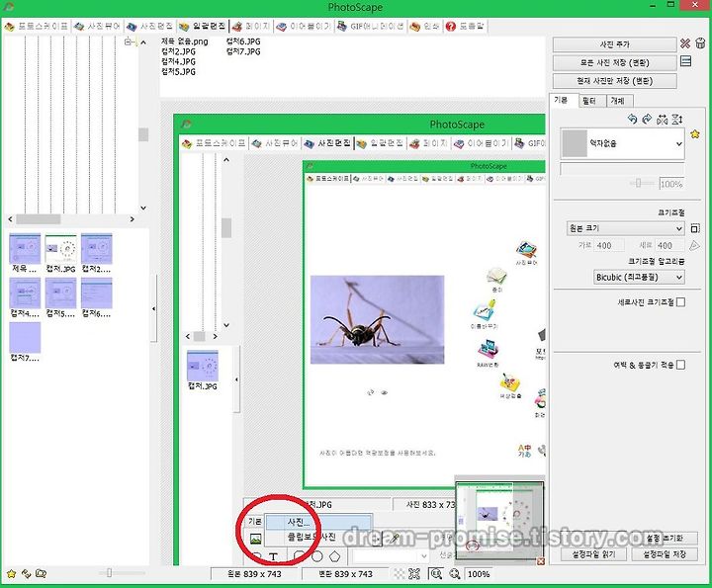Select the 캡처7 thumbnail in left panel

[25, 342]
